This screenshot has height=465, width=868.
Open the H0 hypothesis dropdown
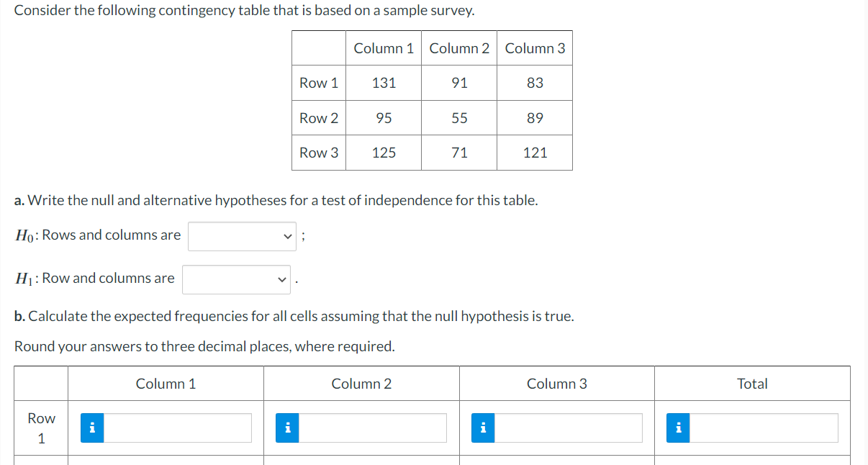pos(242,236)
